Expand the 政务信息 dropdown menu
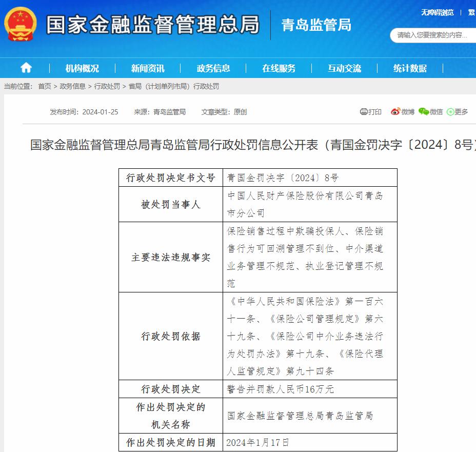The width and height of the screenshot is (476, 452). pyautogui.click(x=213, y=67)
